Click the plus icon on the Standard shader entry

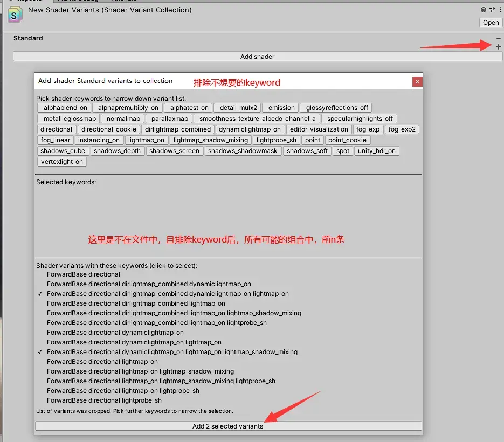[498, 46]
